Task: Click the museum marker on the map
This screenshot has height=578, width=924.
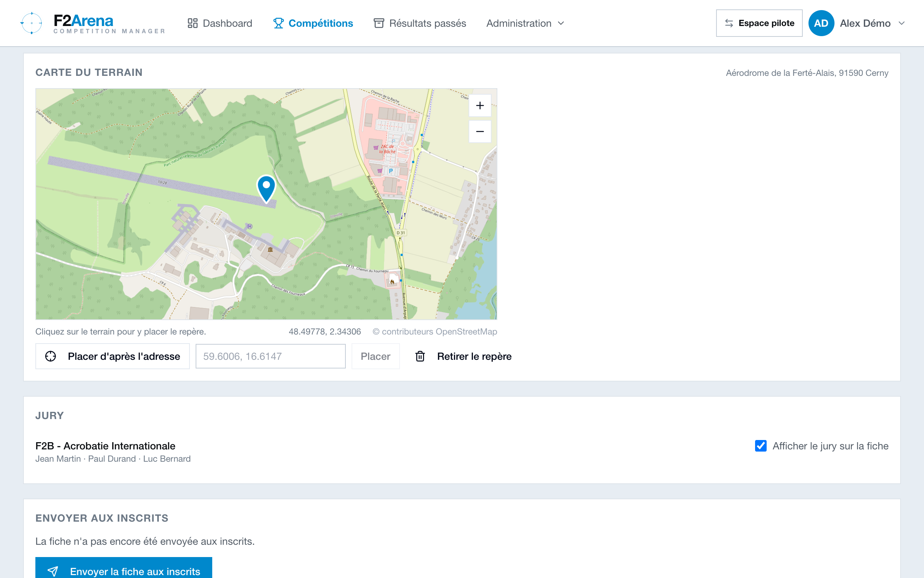Action: click(270, 250)
